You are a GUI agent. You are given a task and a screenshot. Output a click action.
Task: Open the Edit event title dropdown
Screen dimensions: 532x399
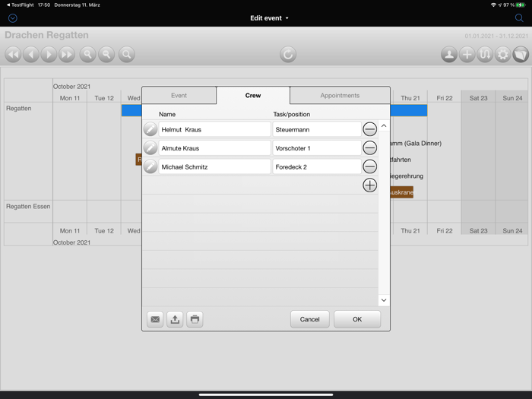click(269, 18)
